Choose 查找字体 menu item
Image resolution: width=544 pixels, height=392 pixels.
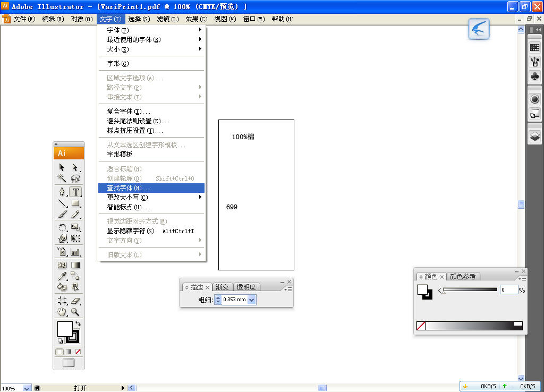click(151, 188)
